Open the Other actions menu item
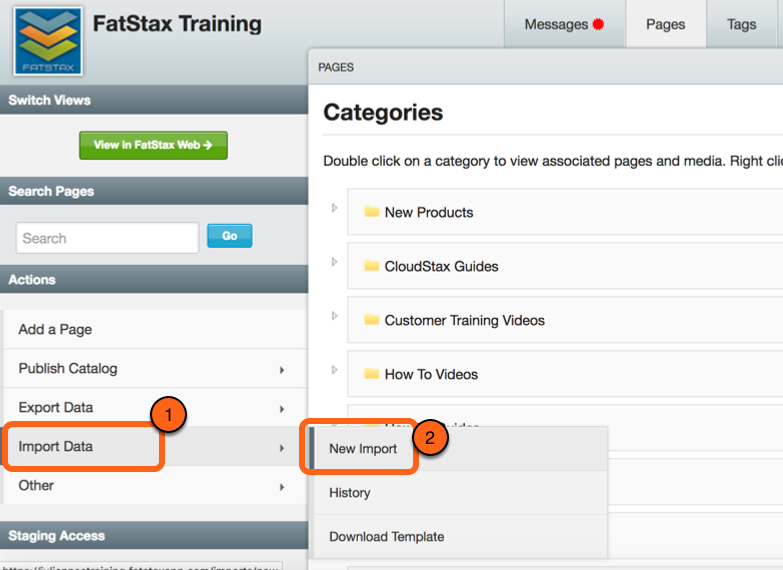This screenshot has height=570, width=783. coord(156,486)
